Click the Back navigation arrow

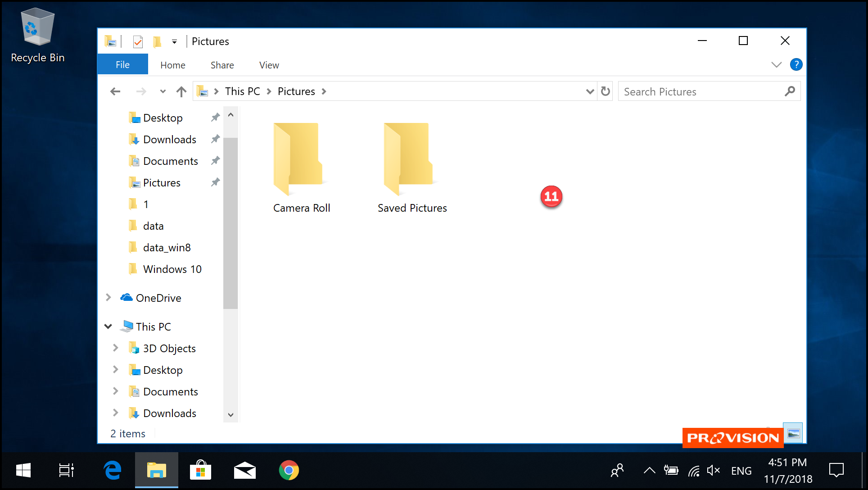115,91
